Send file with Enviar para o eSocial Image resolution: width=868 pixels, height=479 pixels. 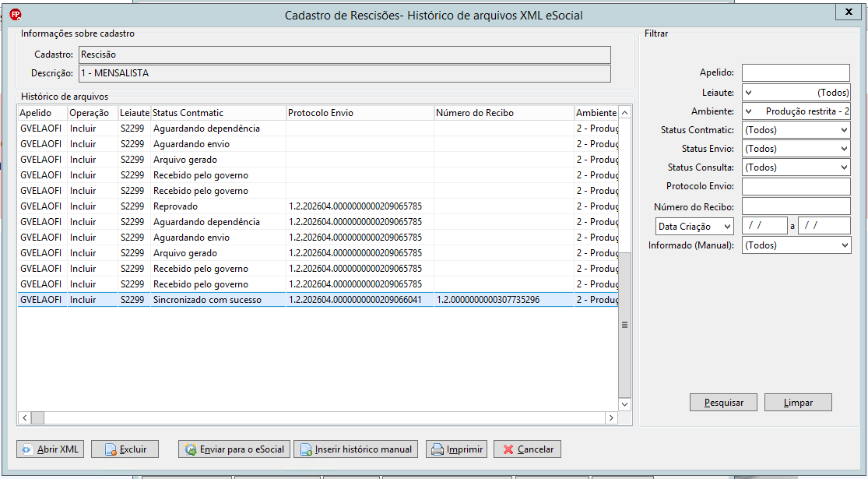pos(235,449)
